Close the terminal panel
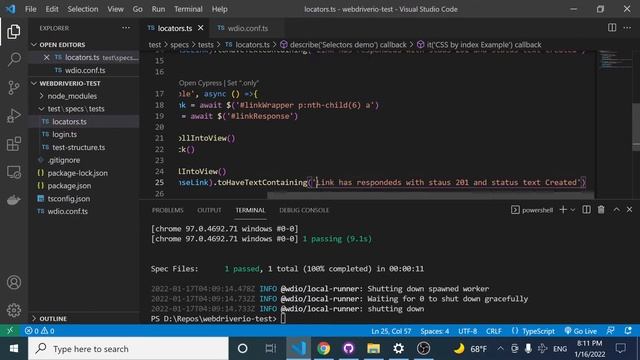The height and width of the screenshot is (360, 640). tap(629, 210)
